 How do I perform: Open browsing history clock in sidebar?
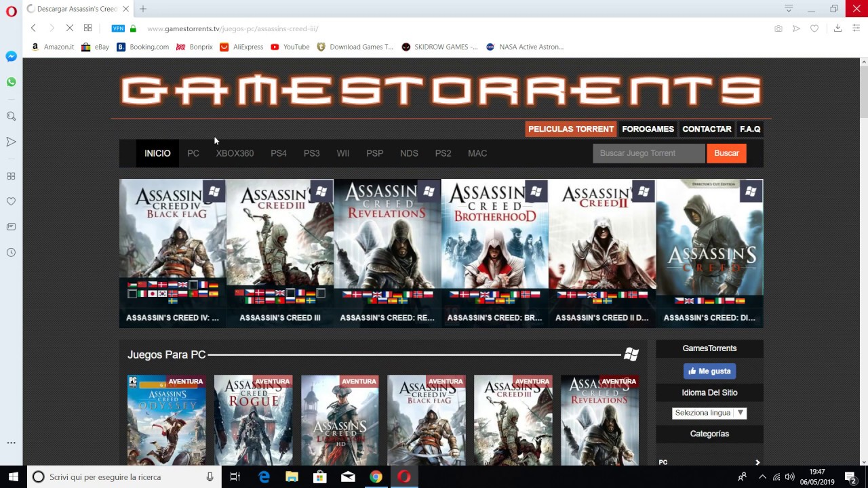(11, 252)
